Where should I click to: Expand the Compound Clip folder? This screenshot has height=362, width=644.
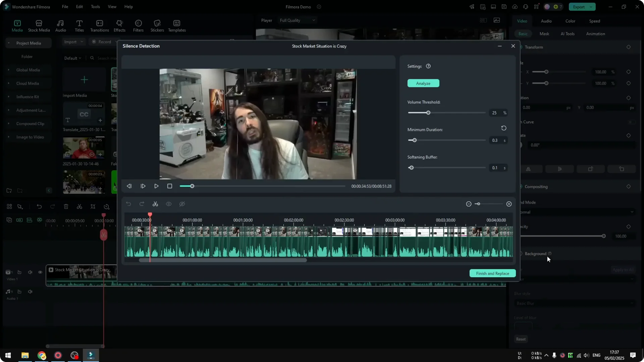8,123
